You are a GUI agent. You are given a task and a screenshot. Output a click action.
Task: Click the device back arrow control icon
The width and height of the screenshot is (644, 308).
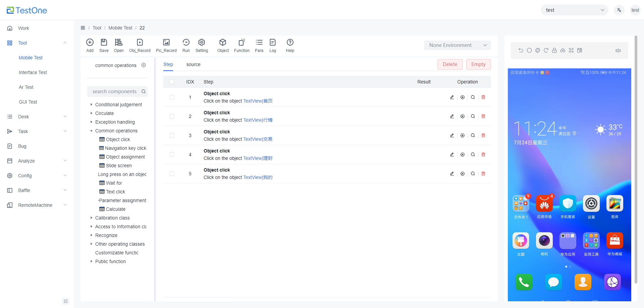521,50
